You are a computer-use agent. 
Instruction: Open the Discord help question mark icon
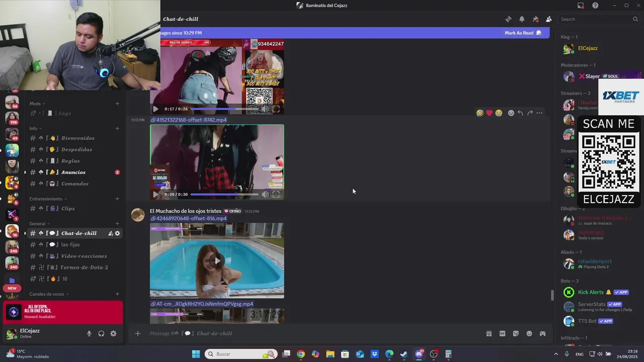595,6
